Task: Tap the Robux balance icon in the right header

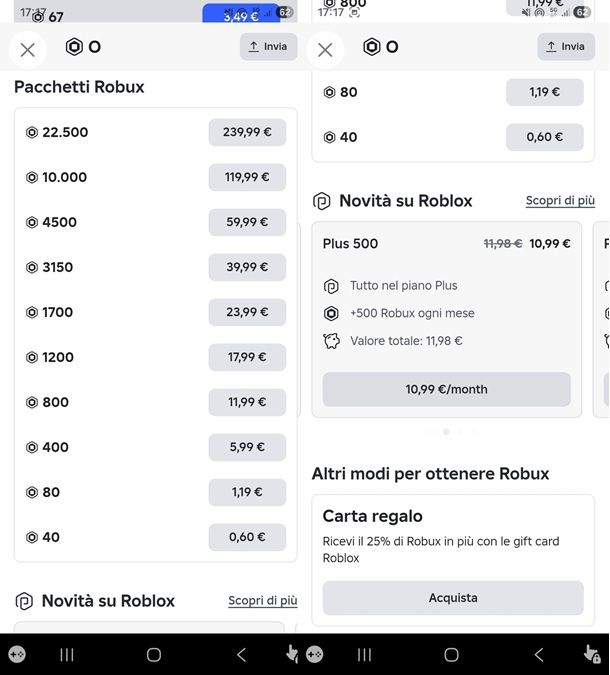Action: (x=372, y=46)
